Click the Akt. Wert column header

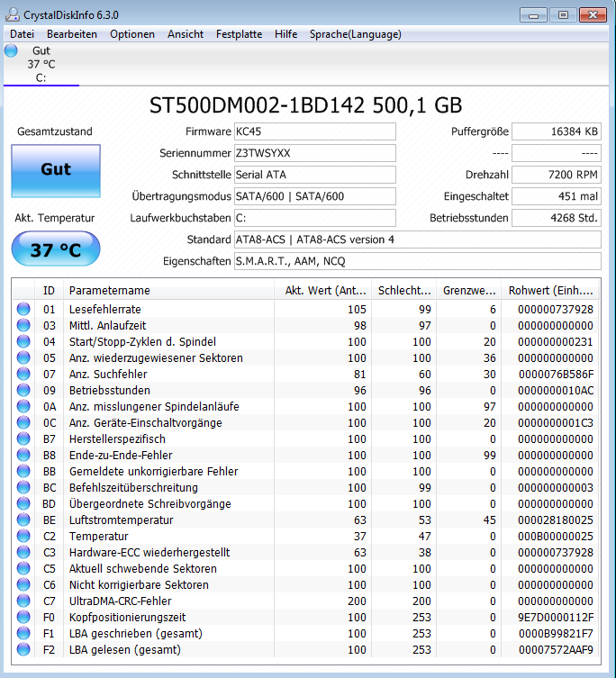click(323, 290)
